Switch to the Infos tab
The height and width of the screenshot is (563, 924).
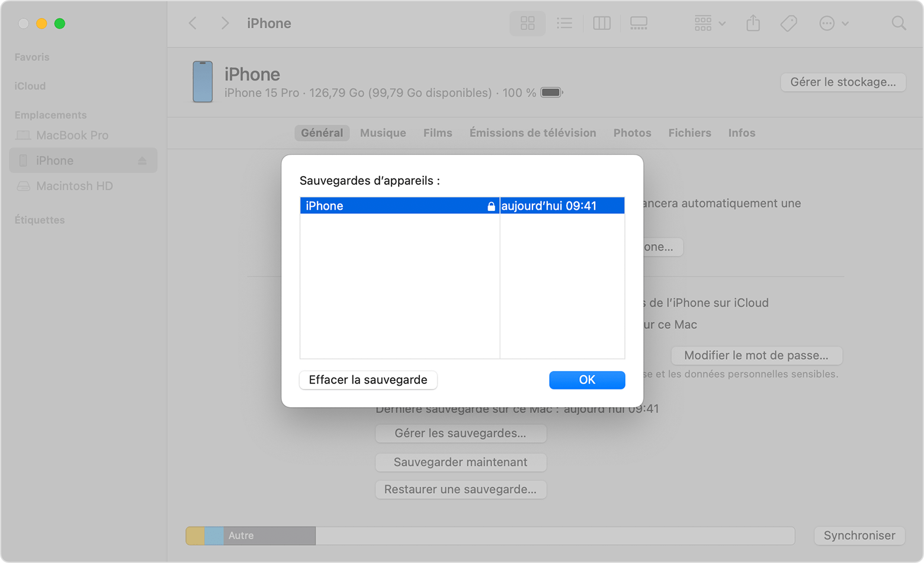click(x=742, y=133)
